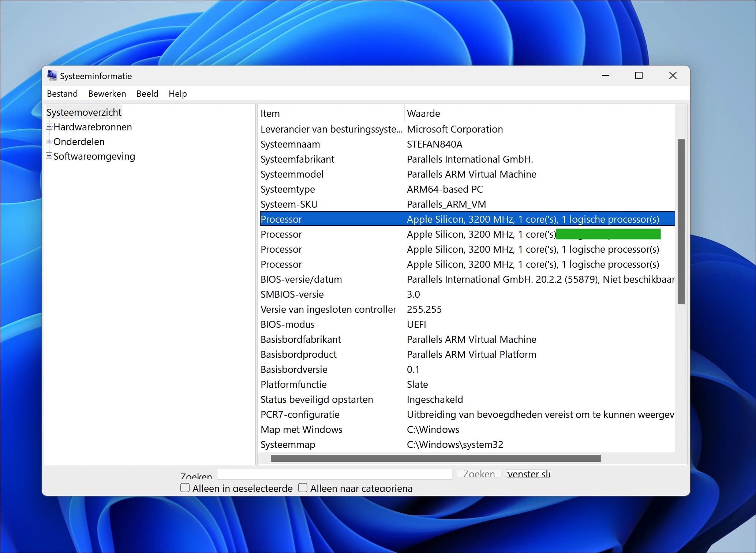Open the Beeld menu
The width and height of the screenshot is (756, 553).
coord(147,94)
